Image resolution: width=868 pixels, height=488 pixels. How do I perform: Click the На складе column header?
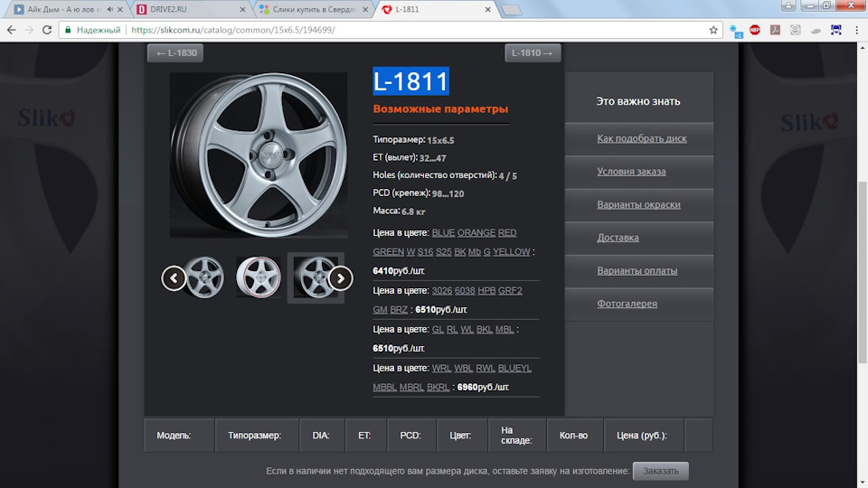516,436
